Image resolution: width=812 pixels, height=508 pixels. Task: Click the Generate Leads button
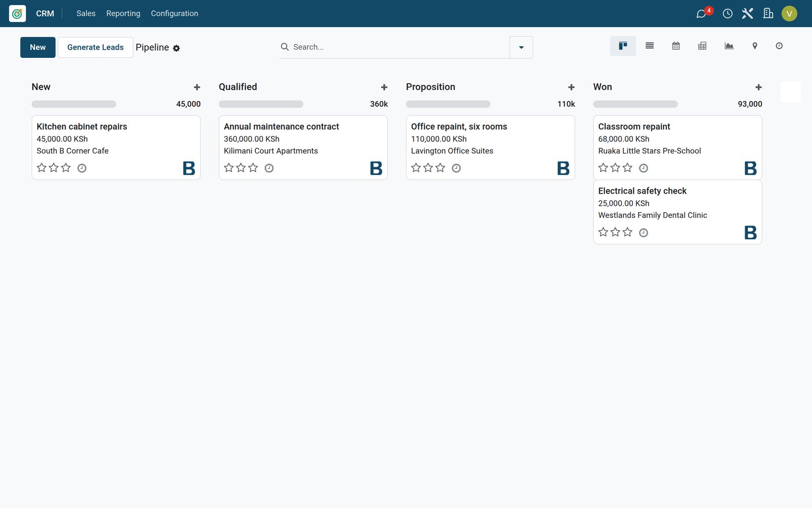pyautogui.click(x=95, y=47)
